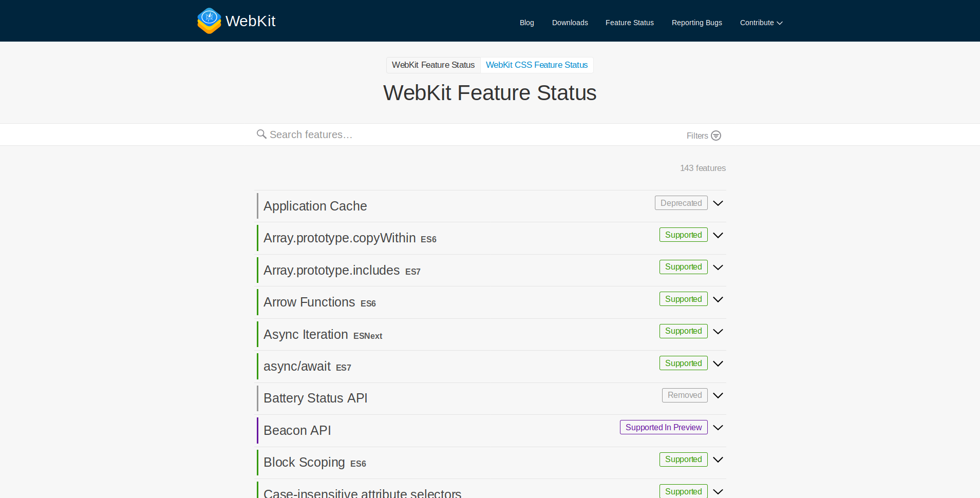This screenshot has width=980, height=498.
Task: Click the WebKit logo text
Action: point(251,21)
